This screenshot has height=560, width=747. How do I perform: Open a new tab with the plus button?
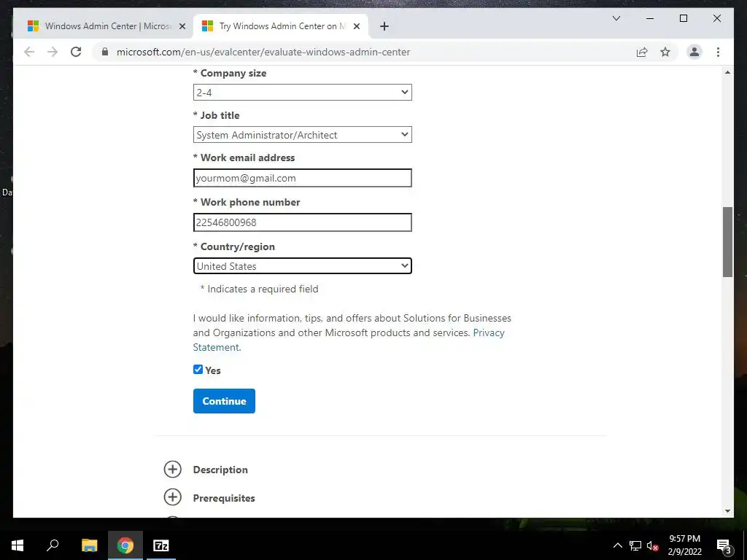(384, 27)
